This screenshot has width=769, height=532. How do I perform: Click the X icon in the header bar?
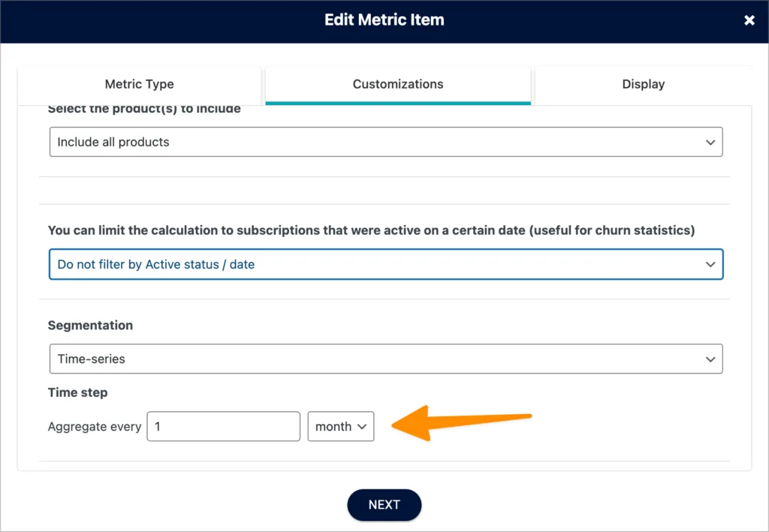coord(749,20)
